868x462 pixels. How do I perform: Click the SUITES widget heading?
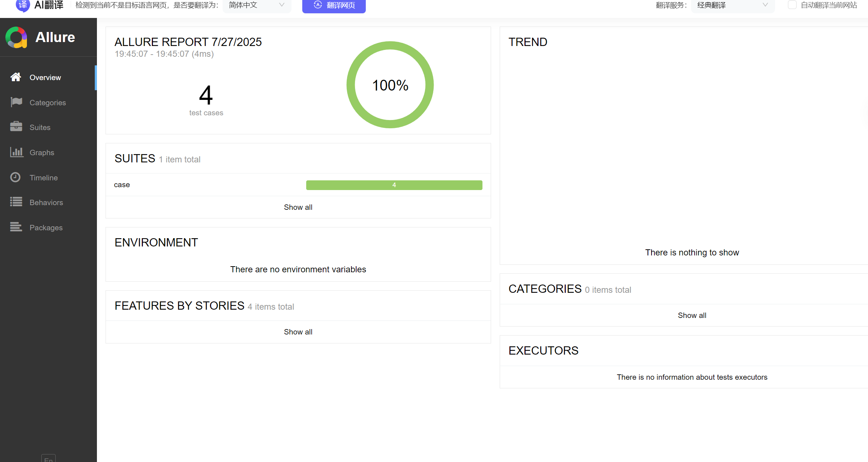tap(135, 158)
